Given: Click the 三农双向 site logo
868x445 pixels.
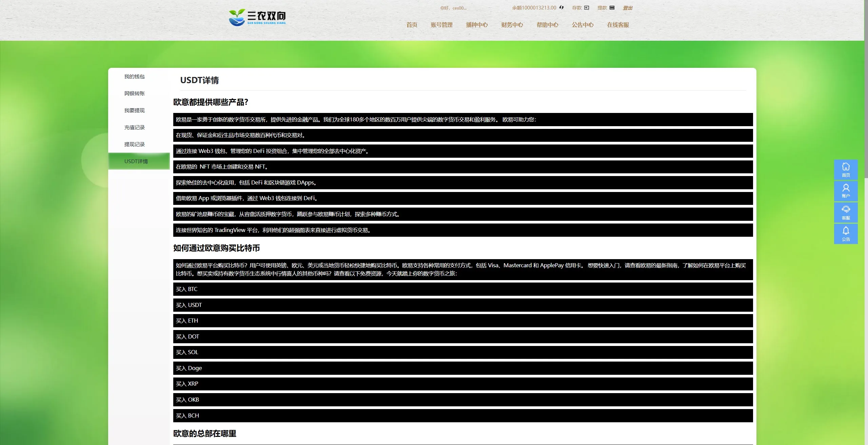Looking at the screenshot, I should 257,17.
